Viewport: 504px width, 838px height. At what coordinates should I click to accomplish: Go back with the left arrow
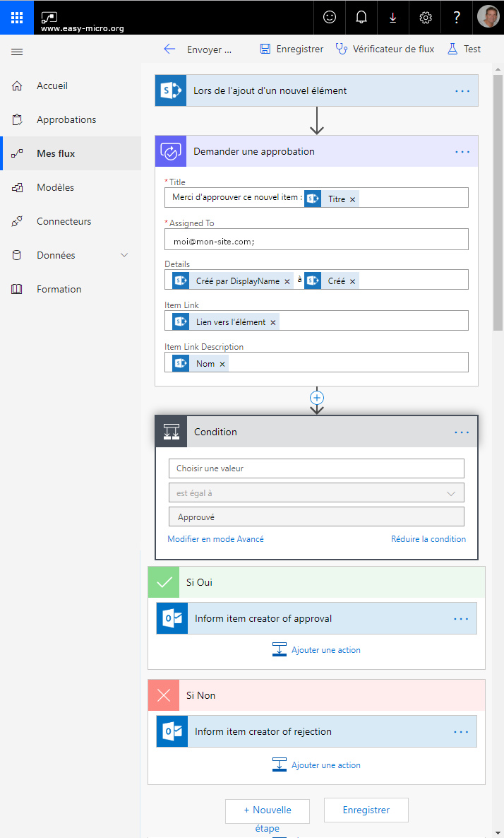[x=169, y=49]
